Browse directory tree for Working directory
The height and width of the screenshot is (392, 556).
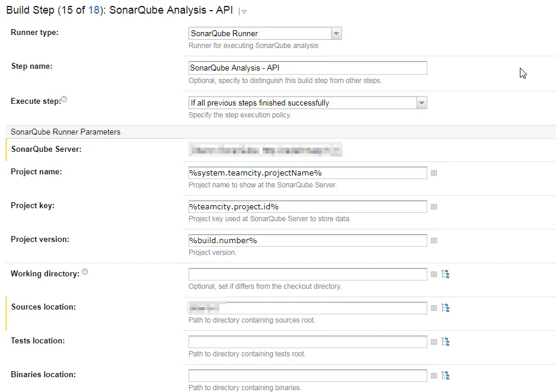click(446, 274)
